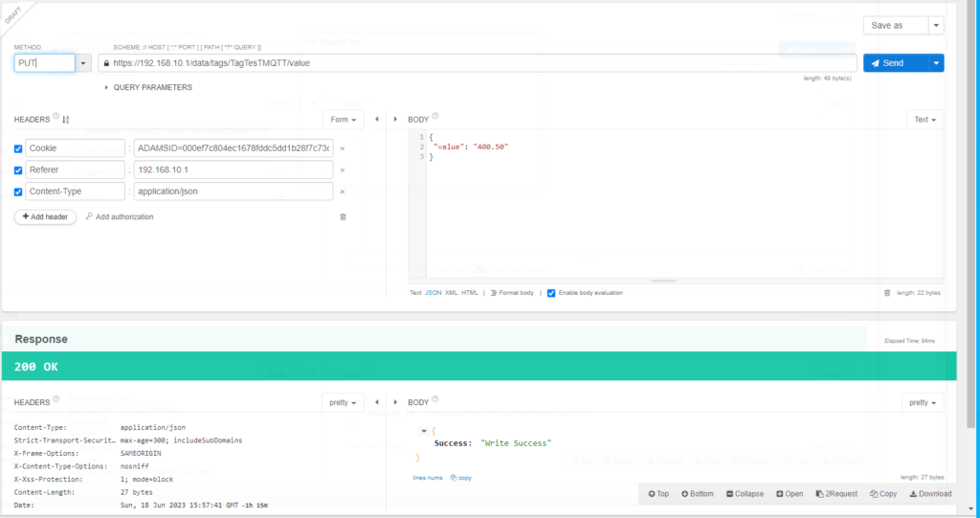Click the response BODY help icon
Screen dimensions: 980x518
[435, 399]
